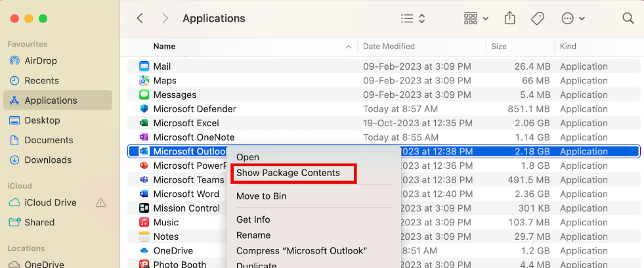Viewport: 644px width, 268px height.
Task: Select the Notes app icon
Action: [x=144, y=236]
